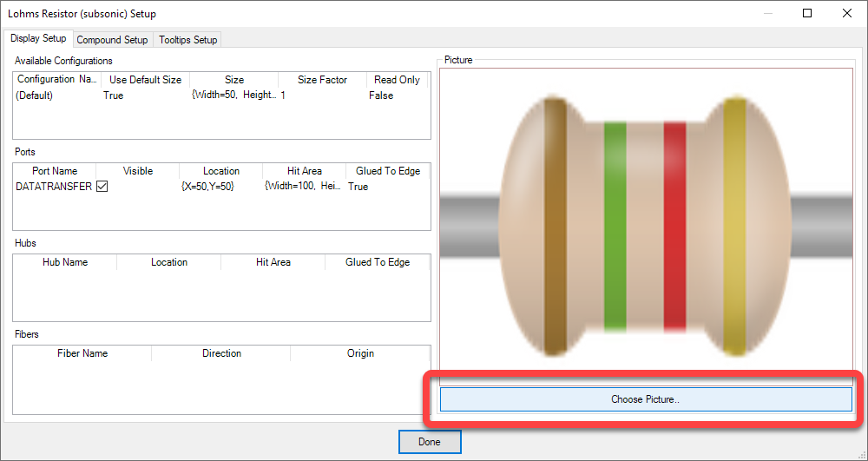Viewport: 868px width, 461px height.
Task: Click the Use Default Size column header
Action: pos(145,80)
